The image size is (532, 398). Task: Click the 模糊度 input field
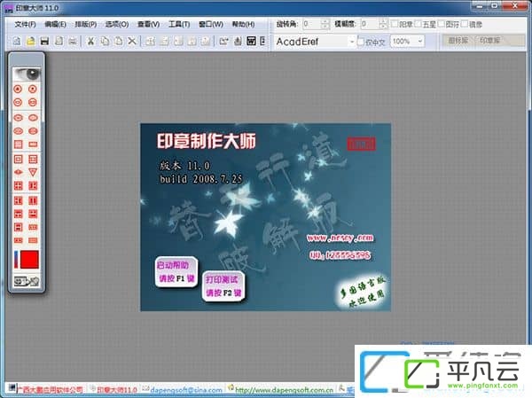coord(370,24)
